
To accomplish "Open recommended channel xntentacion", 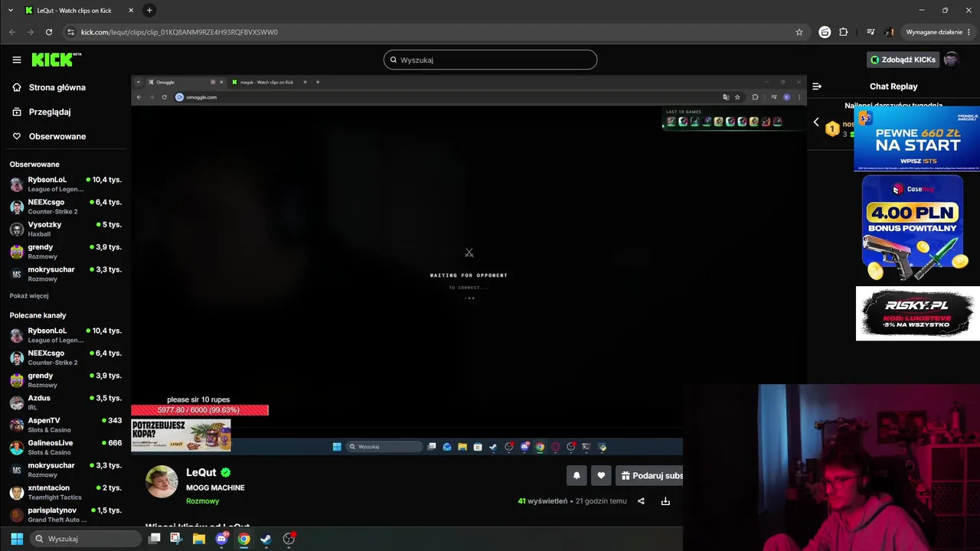I will coord(66,492).
